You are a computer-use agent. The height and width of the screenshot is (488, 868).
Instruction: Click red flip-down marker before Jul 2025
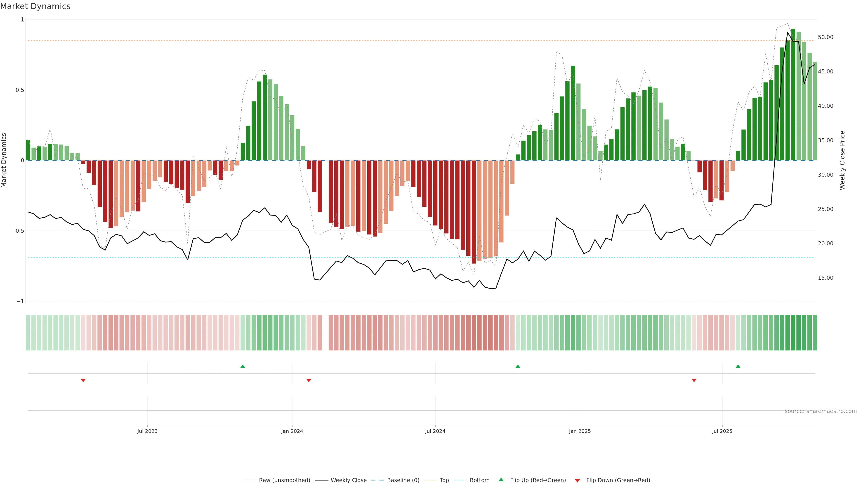(x=694, y=380)
